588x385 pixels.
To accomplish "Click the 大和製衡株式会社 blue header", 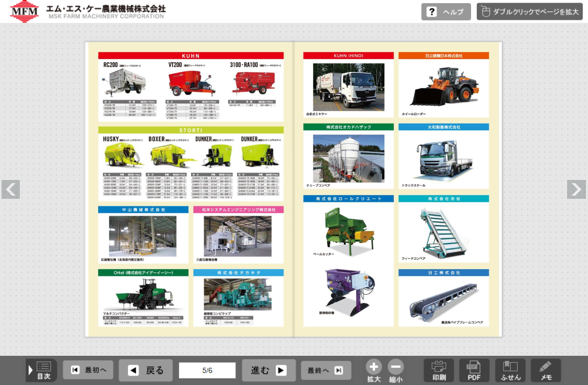I will (444, 127).
